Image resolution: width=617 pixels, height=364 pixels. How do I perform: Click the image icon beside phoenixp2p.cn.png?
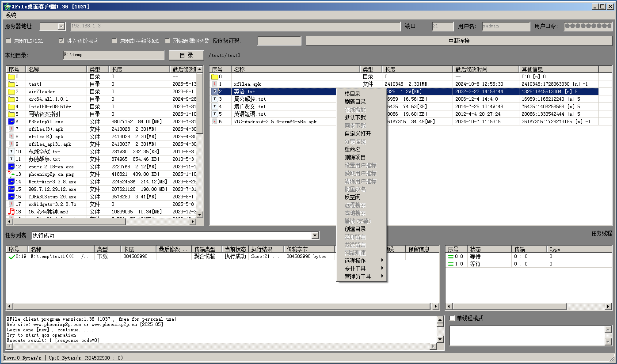point(11,174)
